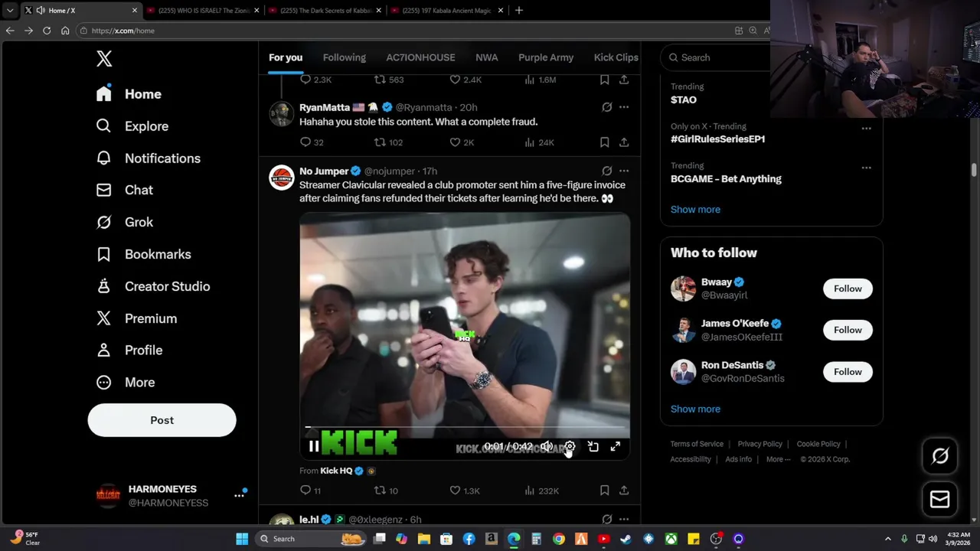Like the No Jumper post

click(464, 491)
